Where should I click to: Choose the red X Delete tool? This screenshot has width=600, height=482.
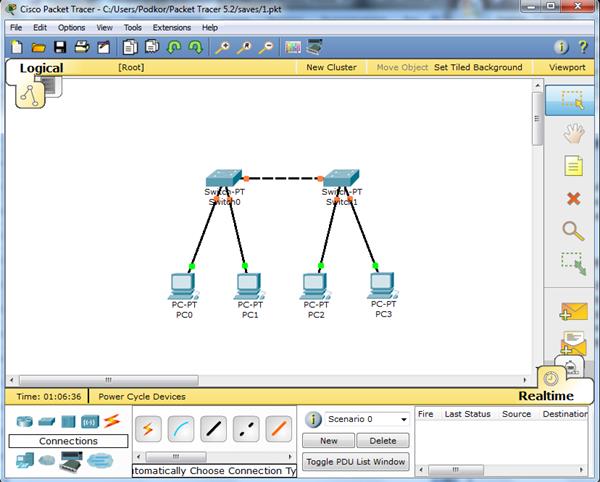point(574,199)
